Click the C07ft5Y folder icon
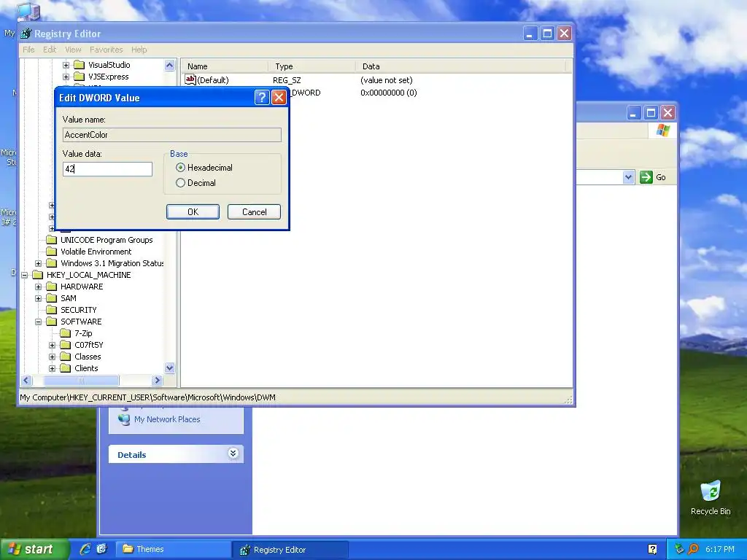Screen dimensions: 747x560 click(x=65, y=345)
